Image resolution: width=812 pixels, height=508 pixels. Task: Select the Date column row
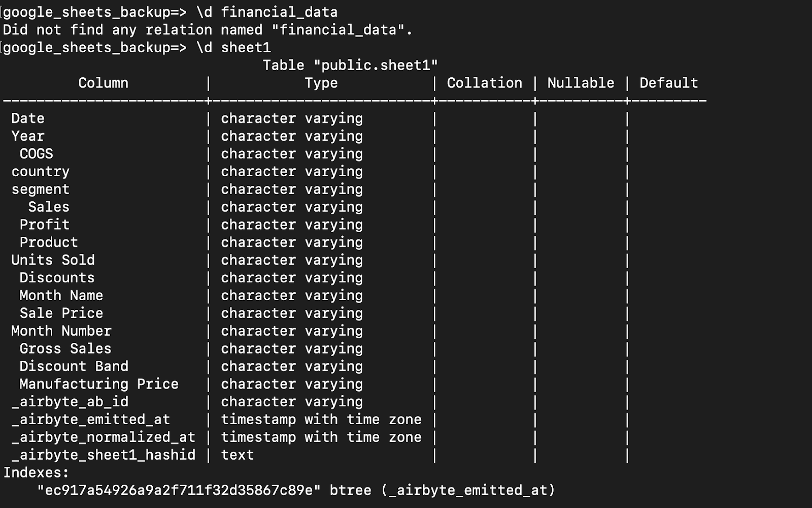click(355, 119)
